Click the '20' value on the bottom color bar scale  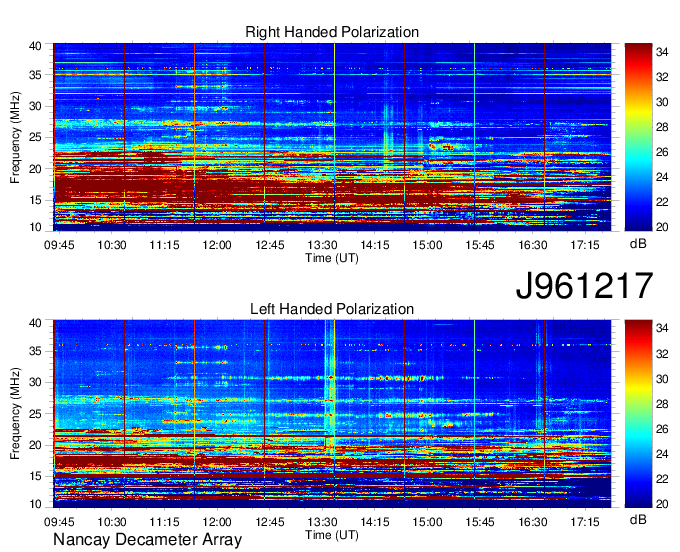tap(662, 504)
